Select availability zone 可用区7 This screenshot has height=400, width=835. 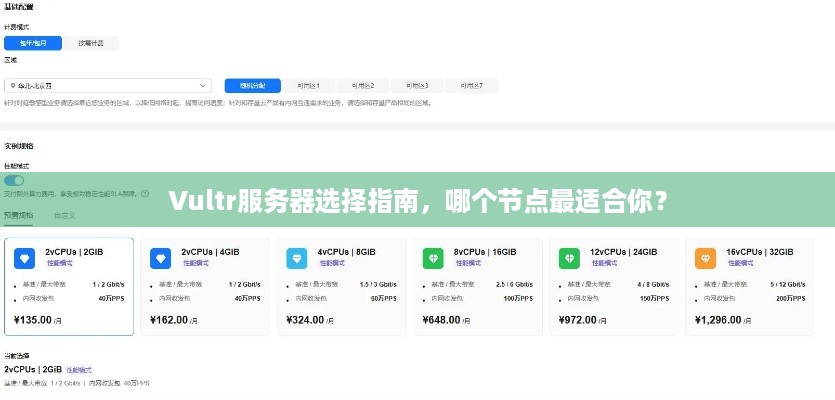(x=472, y=85)
